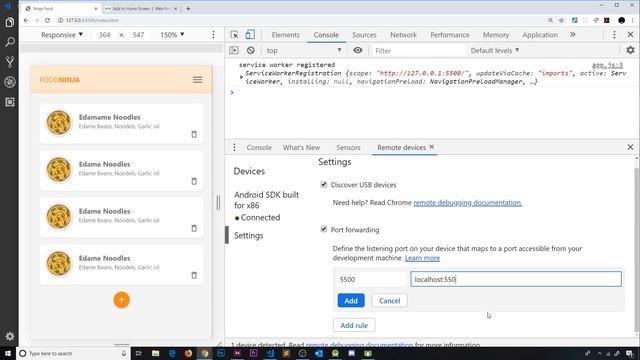This screenshot has width=640, height=360.
Task: Open the drawer Console tab
Action: pos(259,147)
